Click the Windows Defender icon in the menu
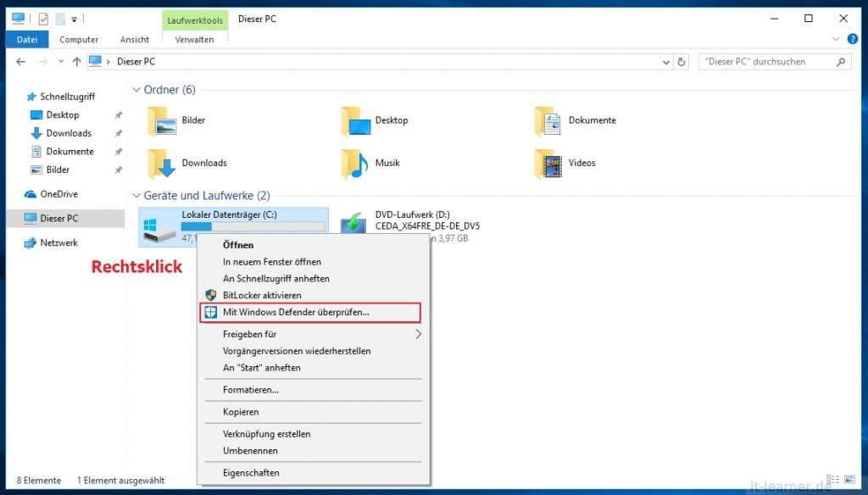Viewport: 868px width, 495px height. tap(210, 313)
